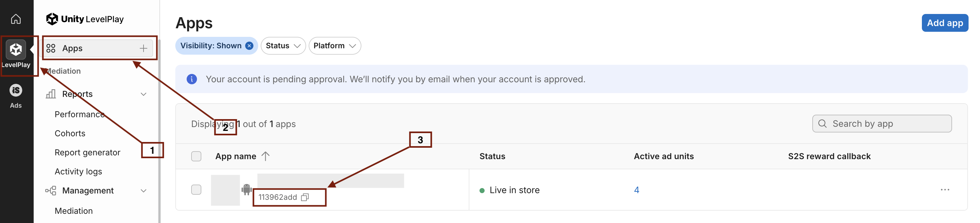Tick the checkbox for the app row
This screenshot has height=223, width=980.
196,190
